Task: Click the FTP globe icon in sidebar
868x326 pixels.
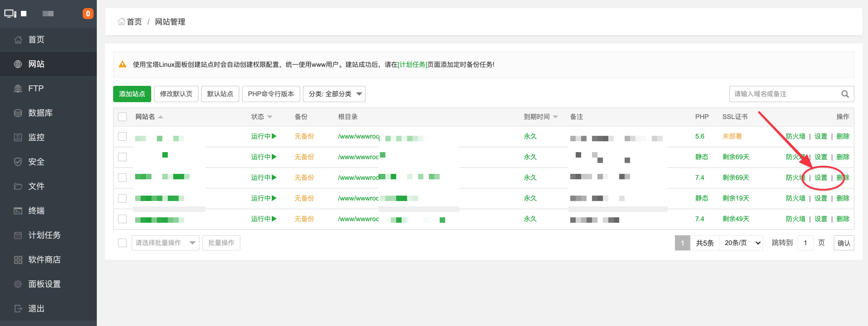Action: pos(18,89)
